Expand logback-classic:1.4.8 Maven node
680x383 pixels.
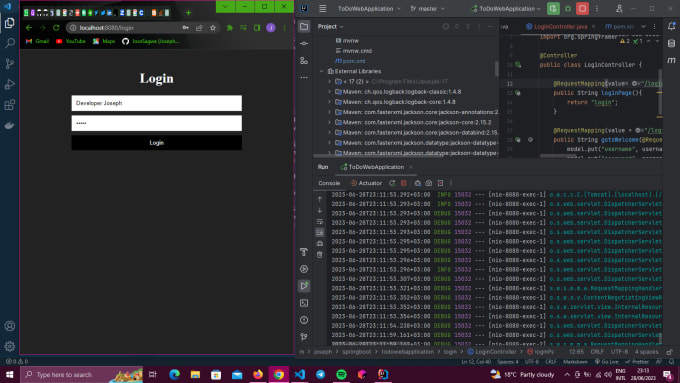tap(329, 92)
